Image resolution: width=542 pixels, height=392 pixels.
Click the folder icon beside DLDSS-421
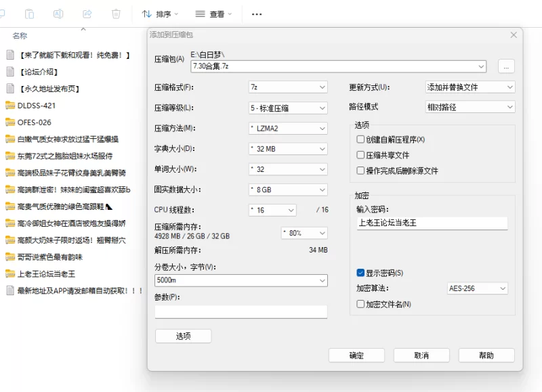point(10,106)
